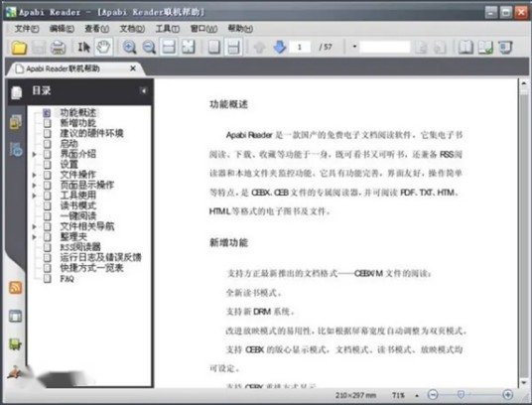Select 启动 in the contents tree
Image resolution: width=532 pixels, height=405 pixels.
68,144
